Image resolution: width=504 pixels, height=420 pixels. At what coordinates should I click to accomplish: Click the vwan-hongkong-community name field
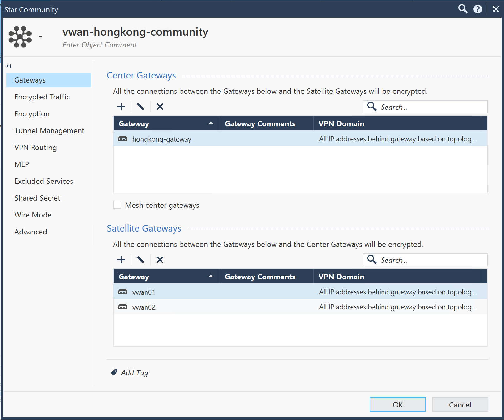[x=135, y=32]
